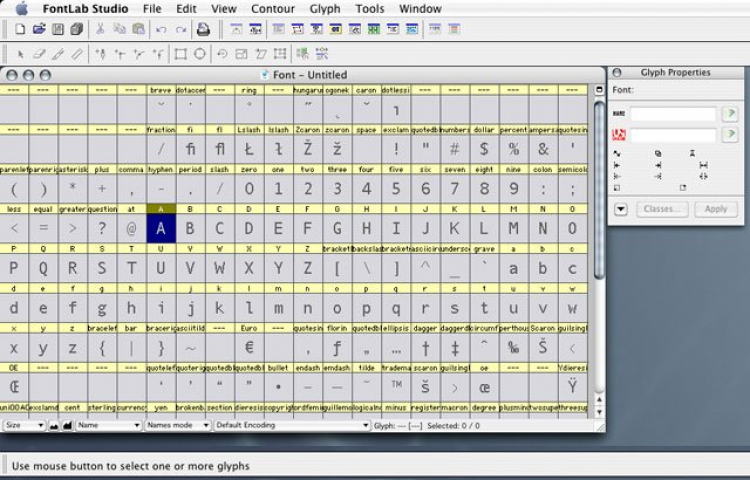Image resolution: width=750 pixels, height=480 pixels.
Task: Click the Cut scissors icon
Action: pyautogui.click(x=100, y=29)
